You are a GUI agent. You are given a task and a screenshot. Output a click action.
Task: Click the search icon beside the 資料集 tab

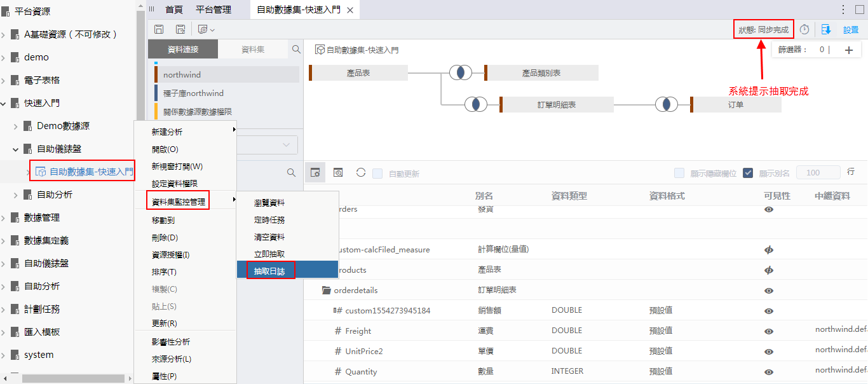[296, 49]
